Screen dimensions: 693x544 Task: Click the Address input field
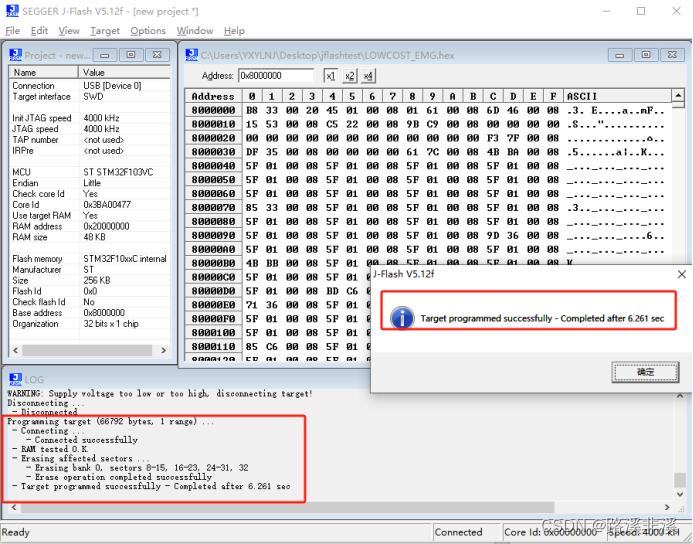click(x=276, y=76)
